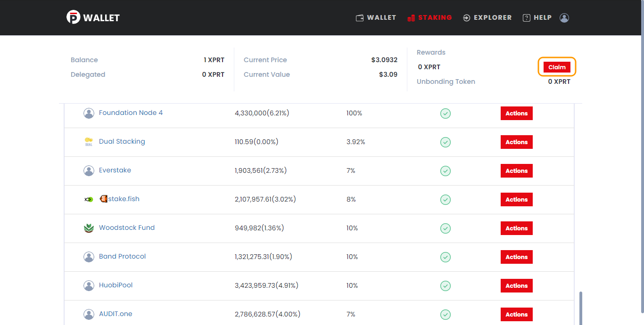The height and width of the screenshot is (325, 644).
Task: Open the Foundation Node 4 validator link
Action: click(131, 113)
